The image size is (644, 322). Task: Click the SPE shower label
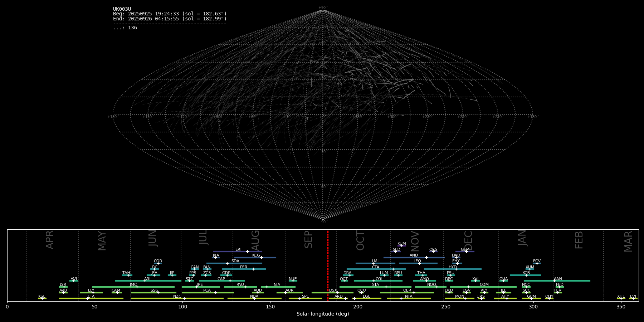pyautogui.click(x=305, y=297)
